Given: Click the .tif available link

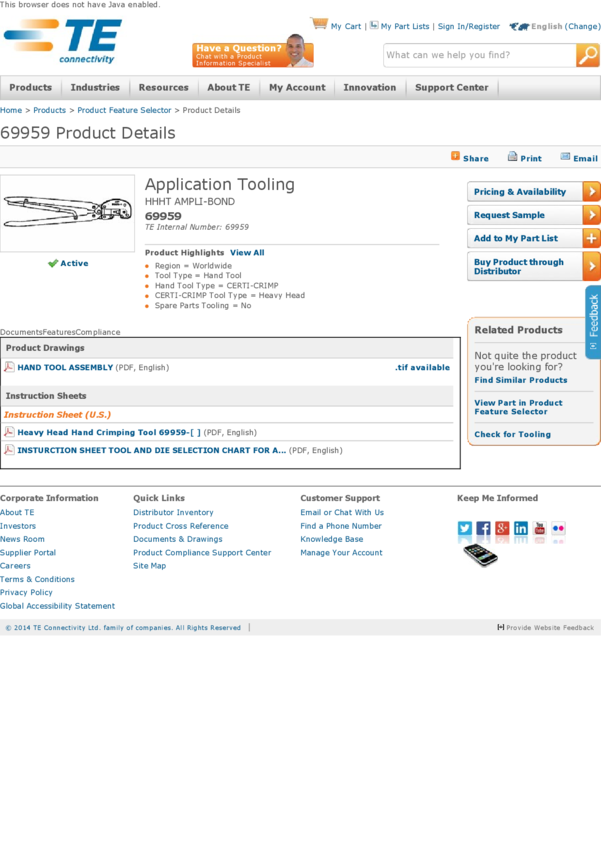Looking at the screenshot, I should pyautogui.click(x=422, y=367).
